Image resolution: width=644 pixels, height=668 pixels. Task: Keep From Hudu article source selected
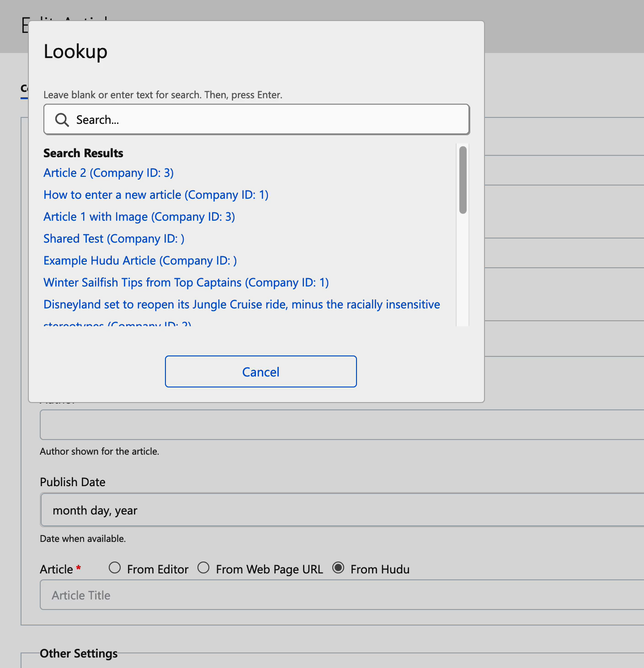338,567
